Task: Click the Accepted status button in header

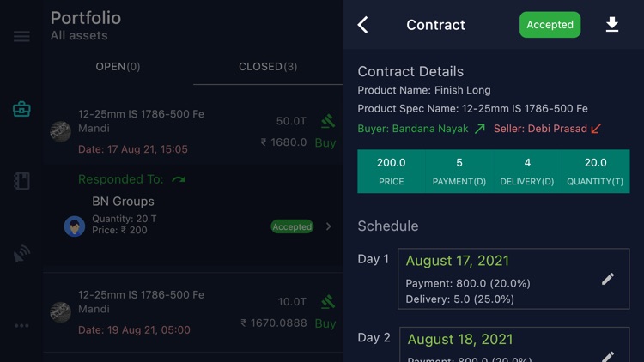Action: click(x=550, y=25)
